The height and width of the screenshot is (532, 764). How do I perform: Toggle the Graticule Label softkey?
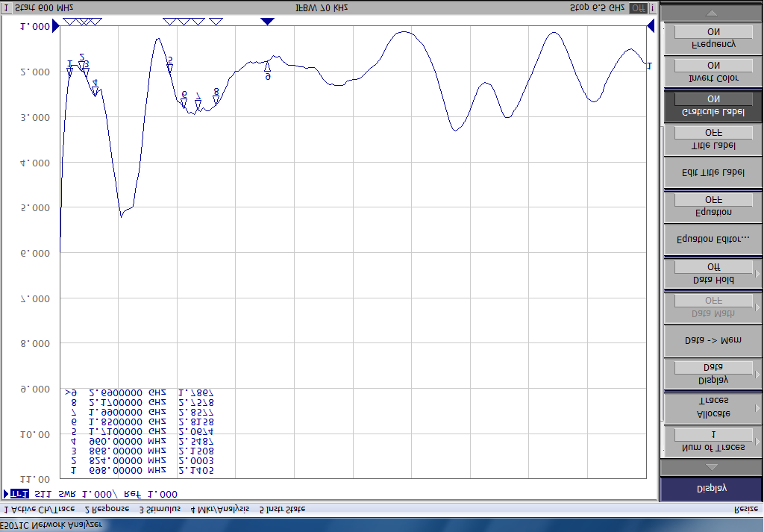tap(711, 105)
